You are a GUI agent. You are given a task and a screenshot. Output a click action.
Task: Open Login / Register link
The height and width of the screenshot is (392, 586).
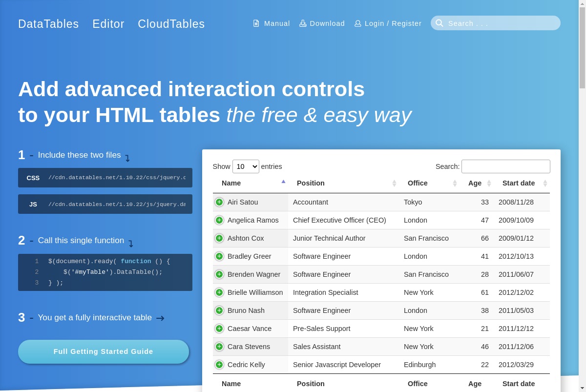click(x=388, y=23)
